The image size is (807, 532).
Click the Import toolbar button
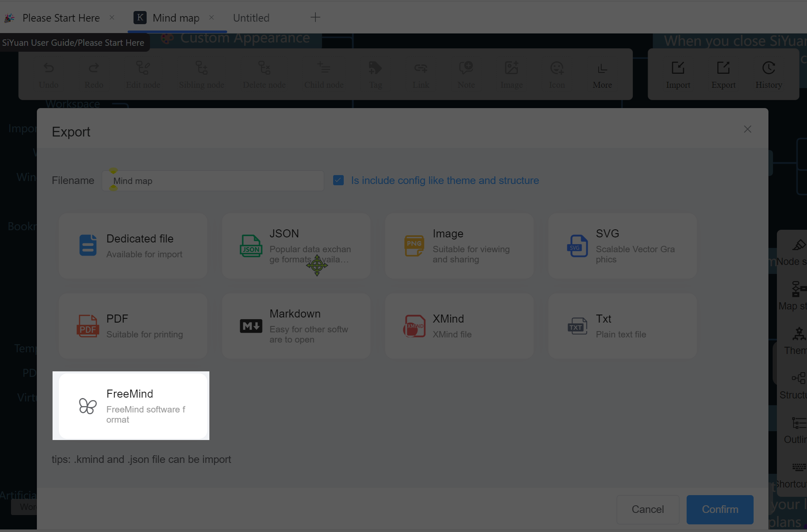[x=678, y=75]
